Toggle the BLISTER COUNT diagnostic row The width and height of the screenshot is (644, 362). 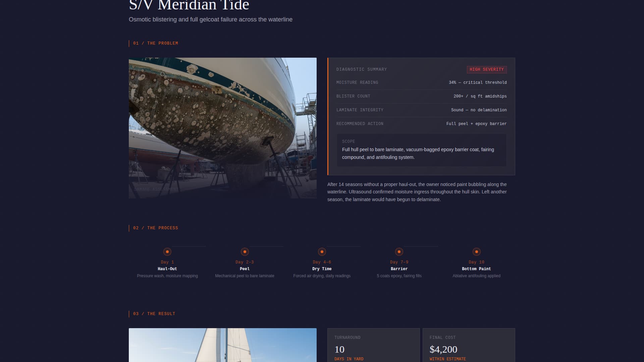(x=421, y=96)
